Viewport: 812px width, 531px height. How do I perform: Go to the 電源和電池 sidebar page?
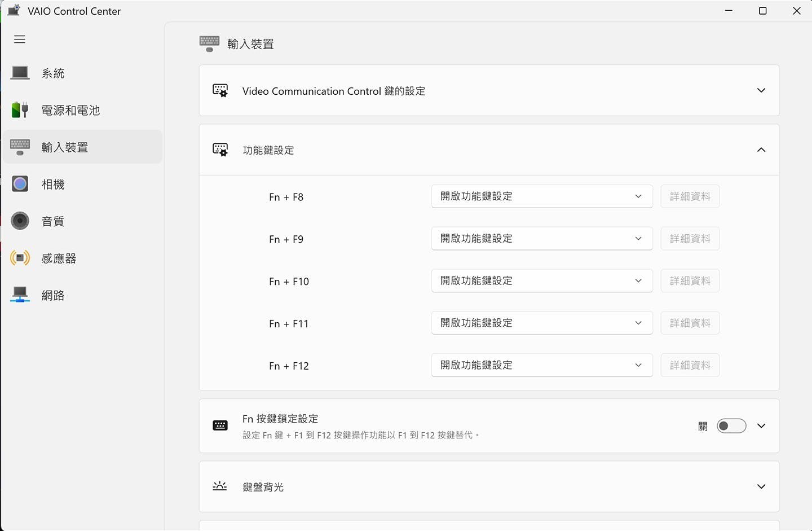click(x=70, y=111)
